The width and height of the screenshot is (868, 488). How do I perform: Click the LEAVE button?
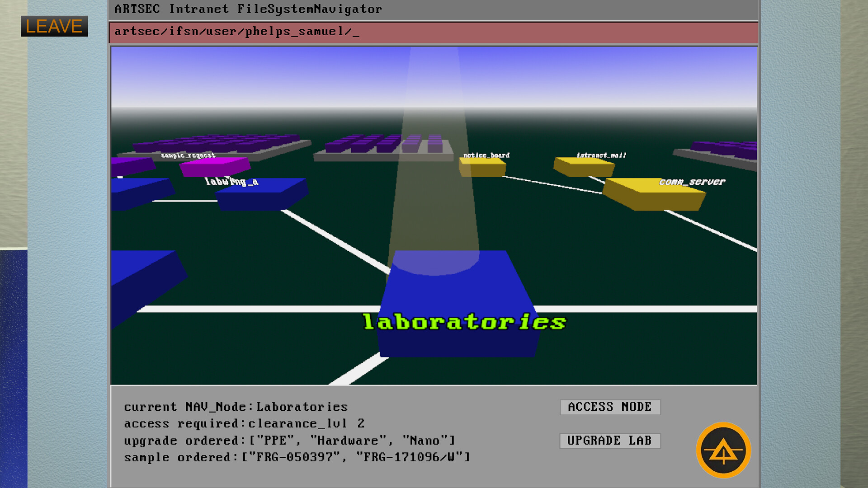[x=54, y=26]
